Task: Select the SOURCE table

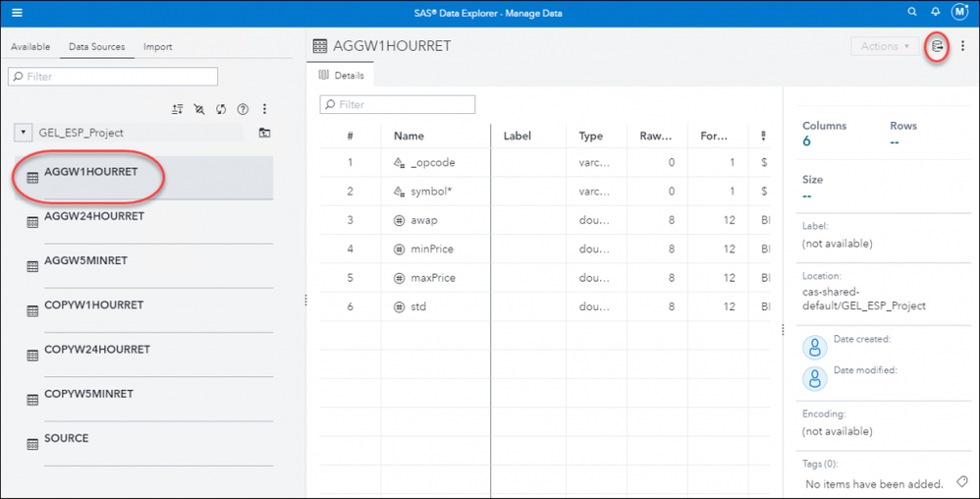Action: (143, 444)
